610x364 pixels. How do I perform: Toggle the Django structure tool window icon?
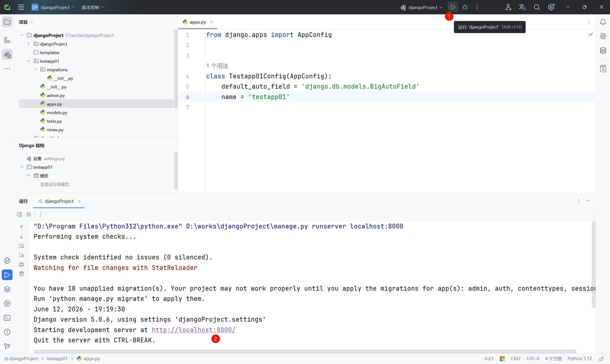click(7, 55)
